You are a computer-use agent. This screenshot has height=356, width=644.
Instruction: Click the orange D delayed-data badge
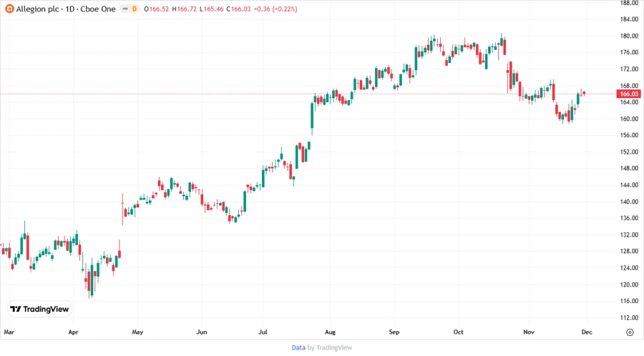coord(135,9)
